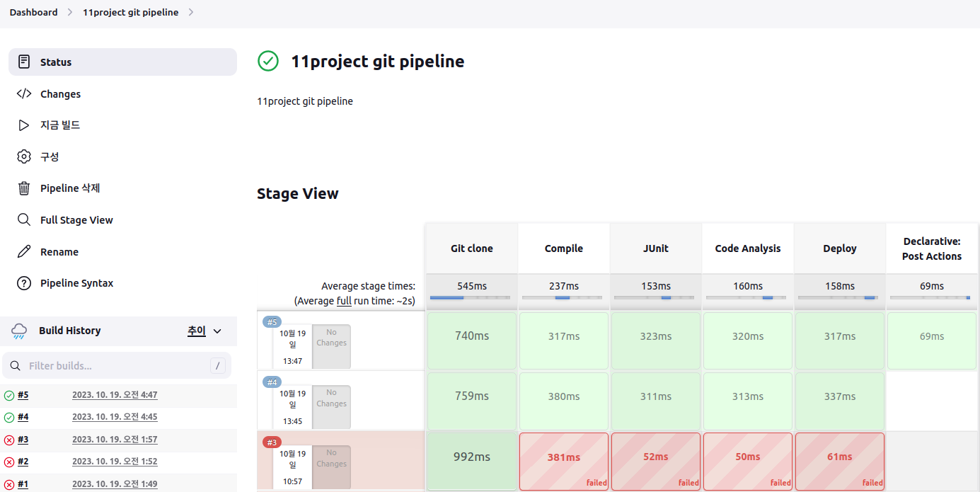Click the Git clone average time bar
980x492 pixels.
pos(470,297)
